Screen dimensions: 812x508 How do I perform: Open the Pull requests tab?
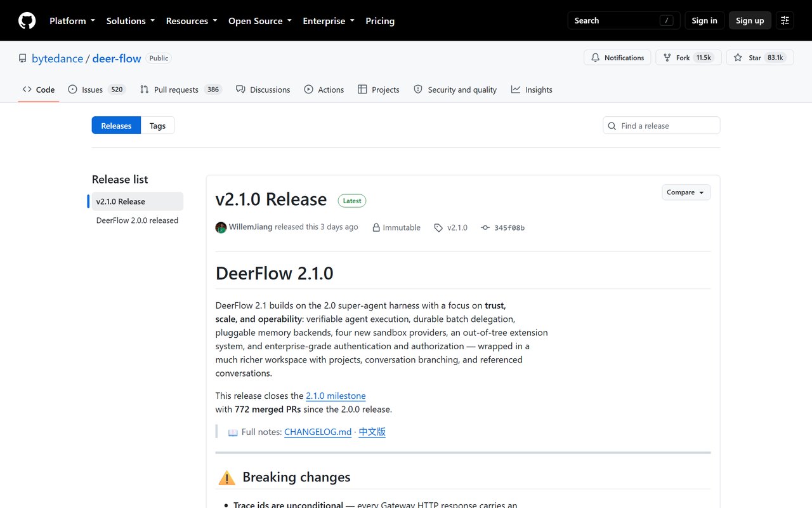(181, 90)
